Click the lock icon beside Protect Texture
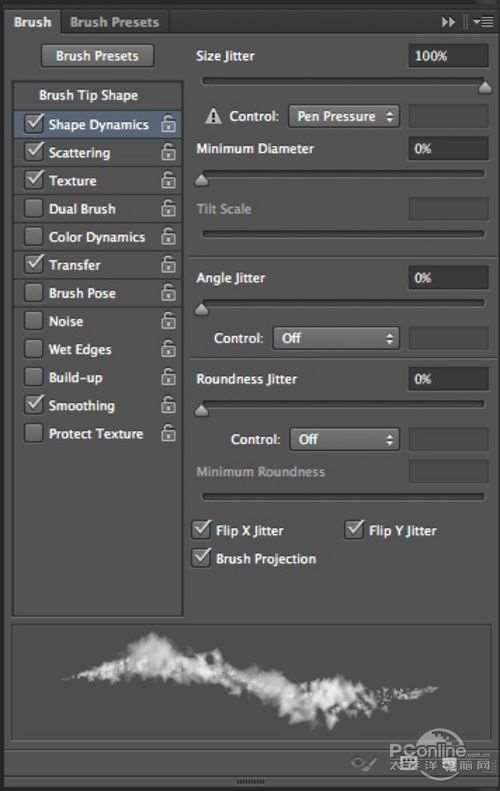500x791 pixels. click(x=169, y=433)
